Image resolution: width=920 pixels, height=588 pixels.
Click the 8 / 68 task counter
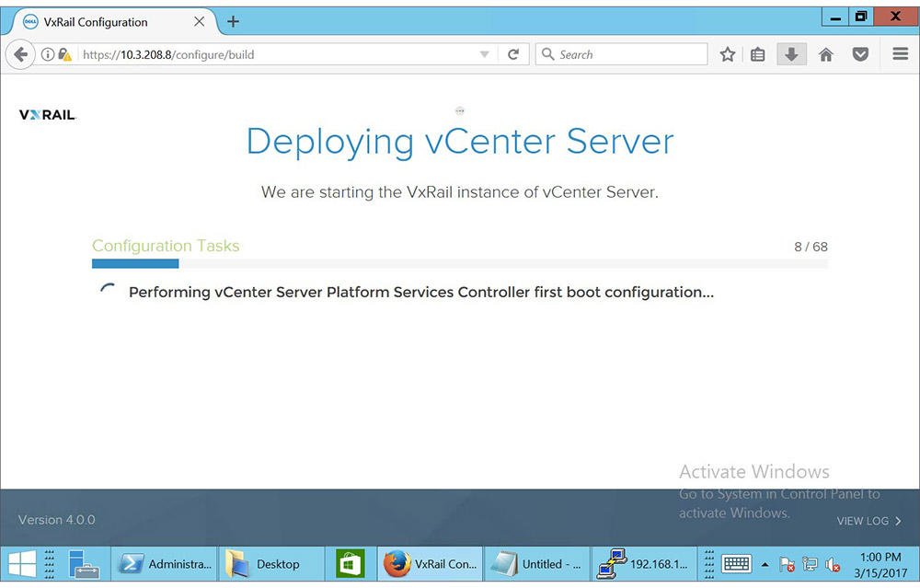(811, 247)
